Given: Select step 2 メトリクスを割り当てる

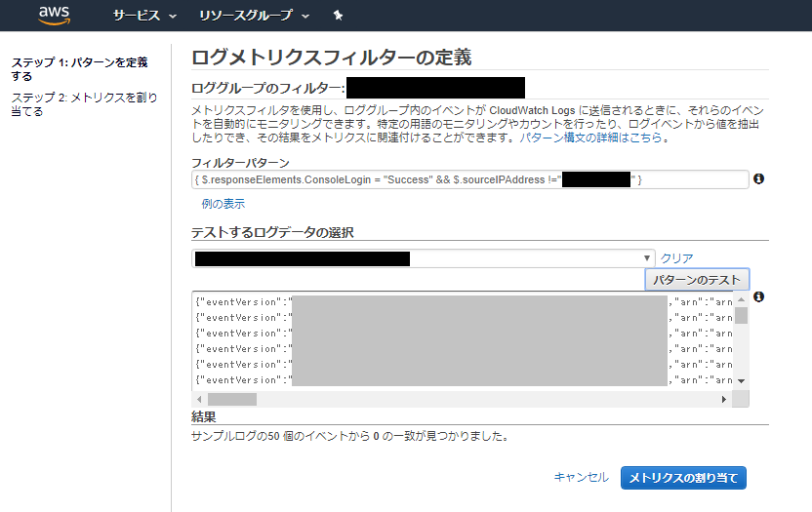Looking at the screenshot, I should tap(84, 104).
